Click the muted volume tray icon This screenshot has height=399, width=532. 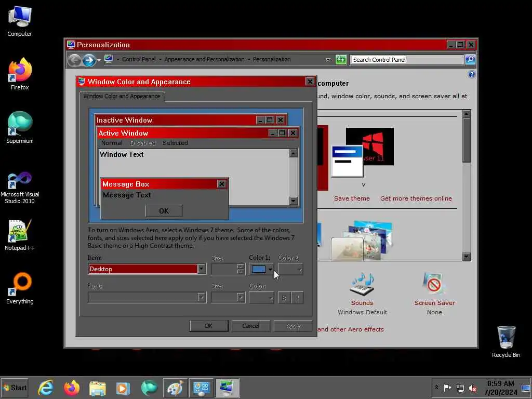[473, 388]
